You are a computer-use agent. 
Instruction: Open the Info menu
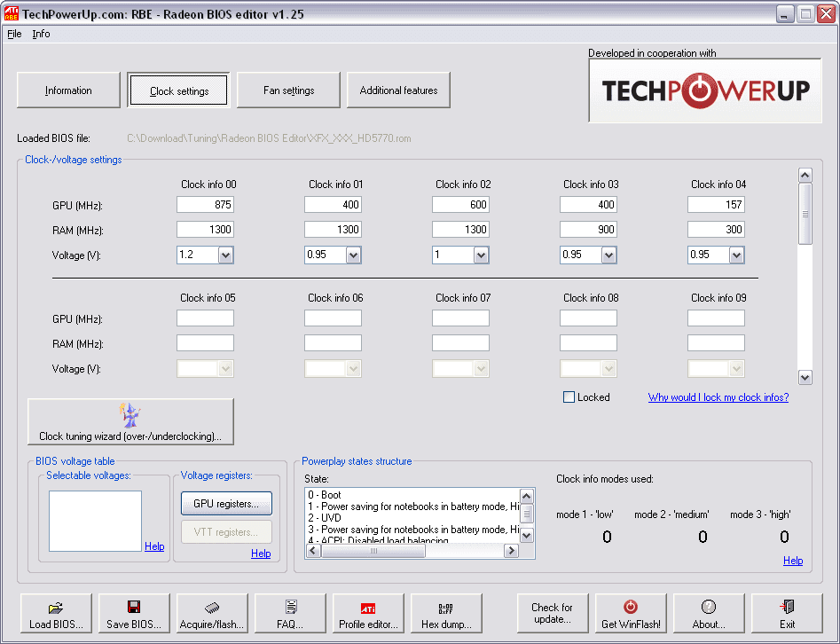(42, 34)
